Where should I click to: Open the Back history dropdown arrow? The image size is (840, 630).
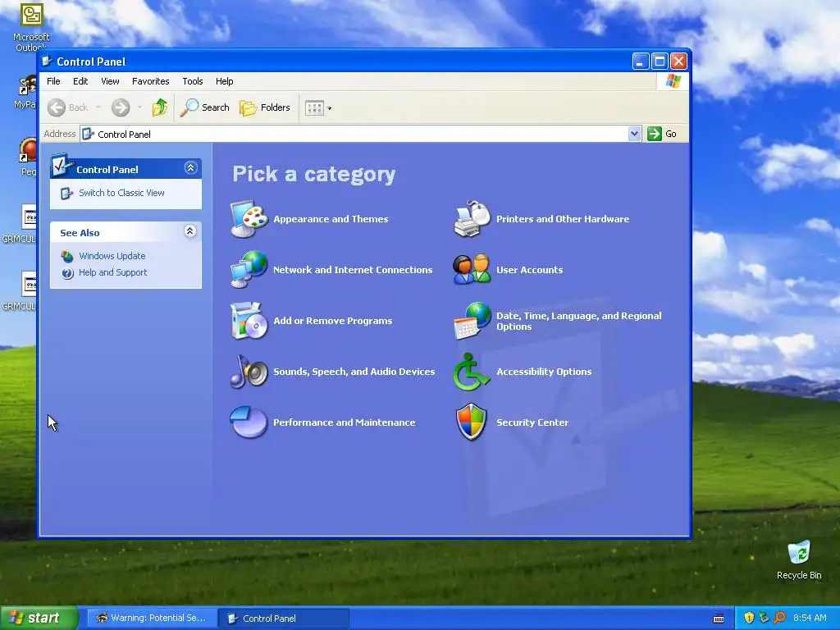pyautogui.click(x=98, y=107)
